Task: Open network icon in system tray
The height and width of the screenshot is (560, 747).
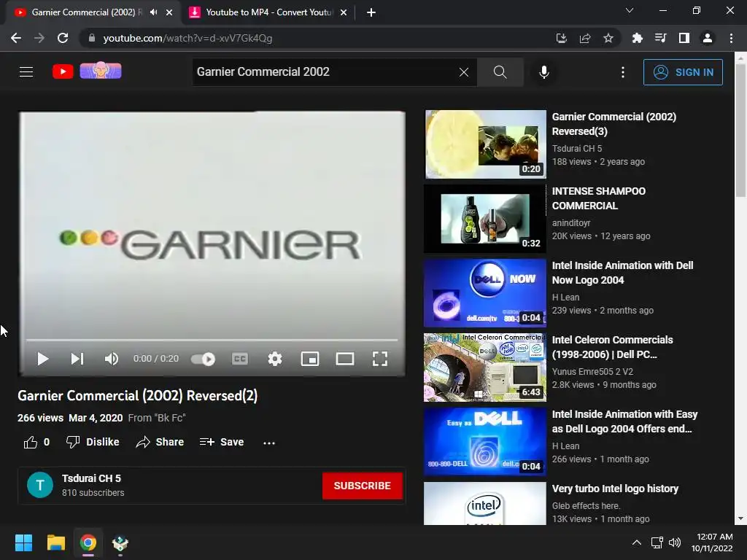Action: click(657, 542)
